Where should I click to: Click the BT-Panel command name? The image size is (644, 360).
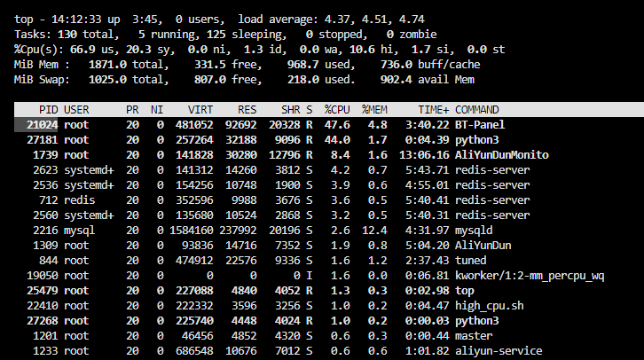pos(480,125)
